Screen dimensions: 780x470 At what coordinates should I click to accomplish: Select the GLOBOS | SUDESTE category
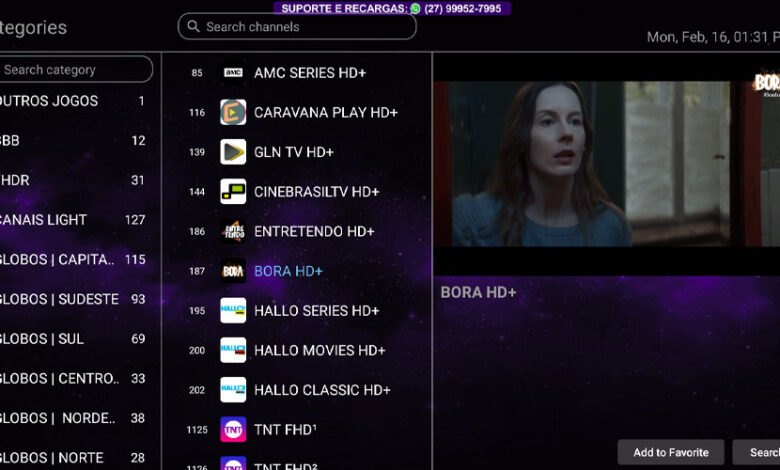tap(75, 299)
